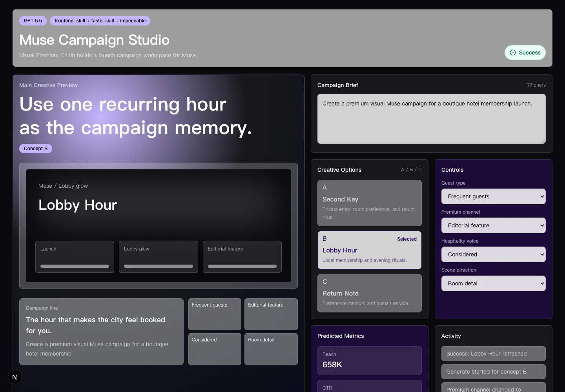Click the Considered tile
The width and height of the screenshot is (565, 392).
click(215, 349)
